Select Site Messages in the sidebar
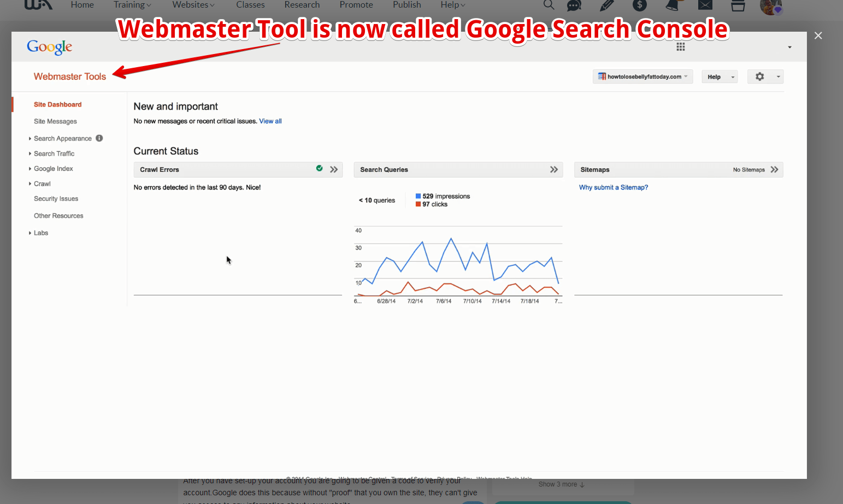Screen dimensions: 843x504 click(x=55, y=122)
